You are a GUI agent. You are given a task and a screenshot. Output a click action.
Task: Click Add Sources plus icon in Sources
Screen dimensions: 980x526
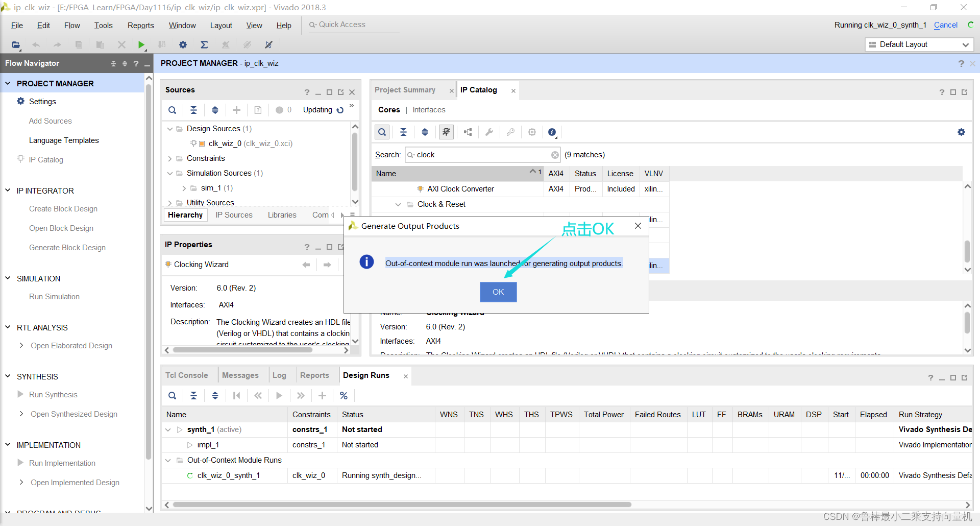pyautogui.click(x=236, y=110)
